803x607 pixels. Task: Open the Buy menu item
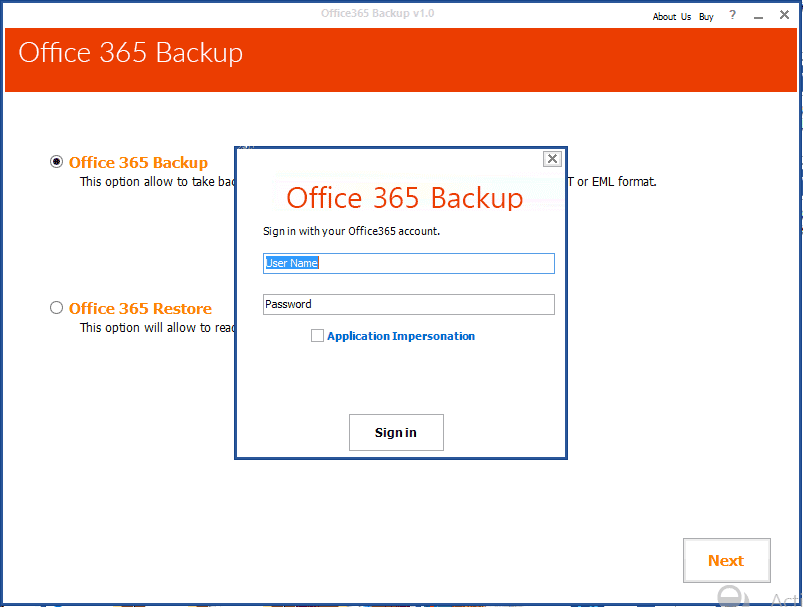(x=706, y=15)
